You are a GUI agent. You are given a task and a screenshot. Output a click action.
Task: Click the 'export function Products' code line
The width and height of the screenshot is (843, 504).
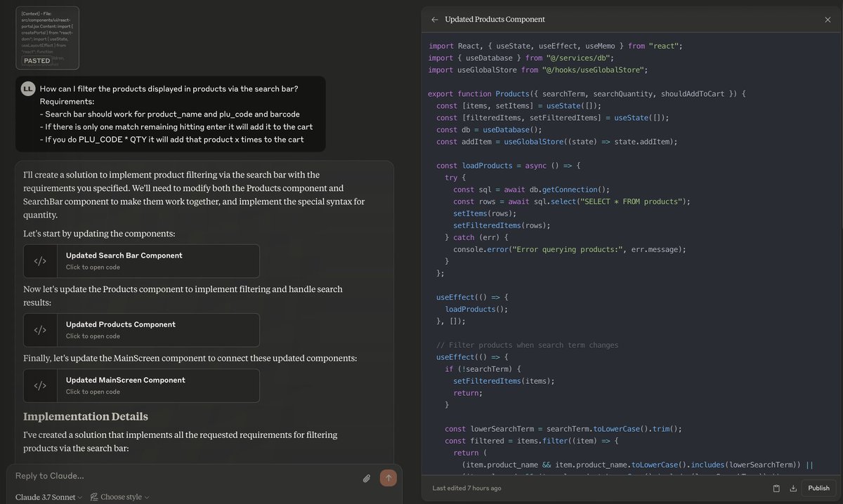point(587,93)
